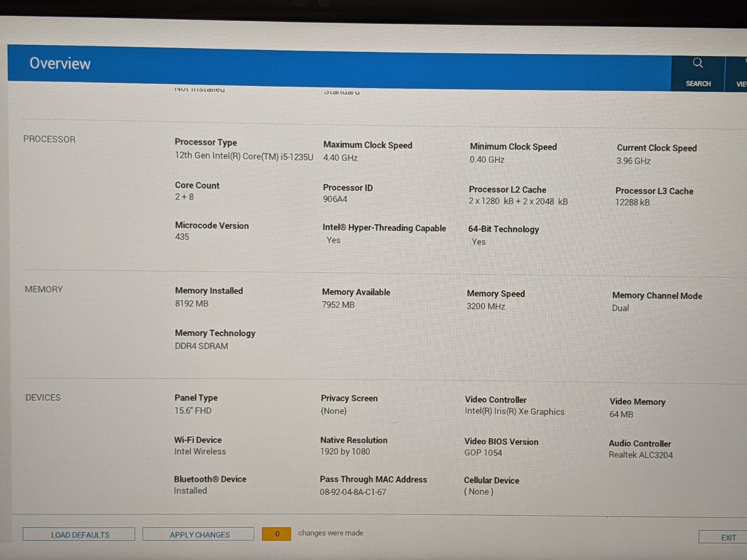Viewport: 747px width, 560px height.
Task: Click the 'Pass Through MAC Address' label
Action: coord(373,479)
